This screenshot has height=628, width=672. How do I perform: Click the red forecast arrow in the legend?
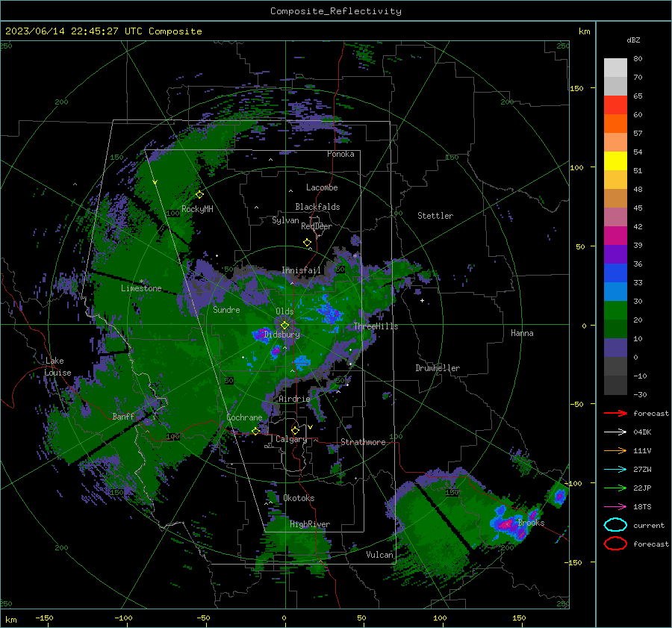pyautogui.click(x=615, y=413)
